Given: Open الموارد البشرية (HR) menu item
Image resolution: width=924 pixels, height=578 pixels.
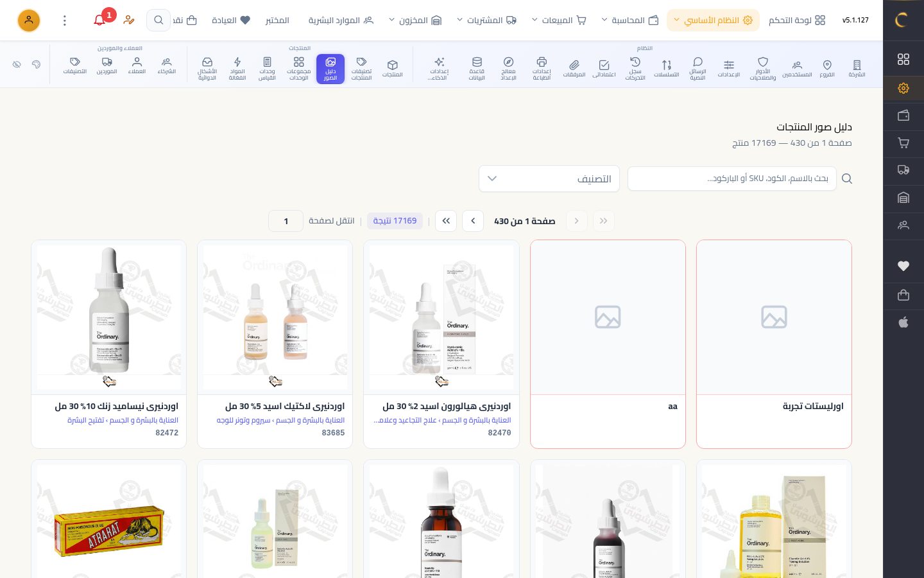Looking at the screenshot, I should [341, 20].
